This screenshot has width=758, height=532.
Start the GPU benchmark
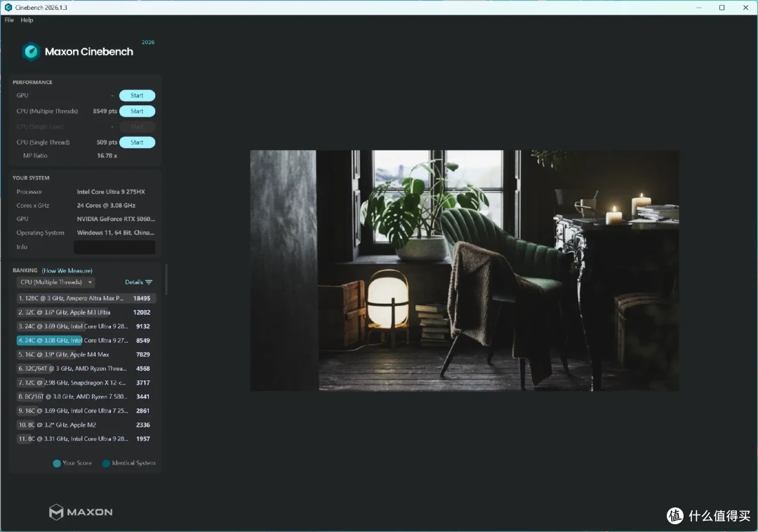click(x=137, y=95)
